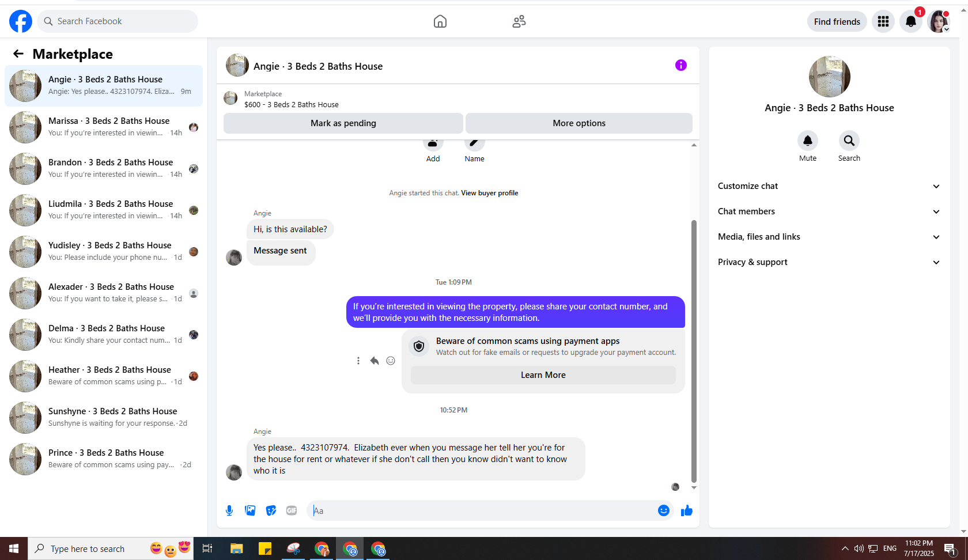
Task: Click ENG language indicator
Action: coord(890,548)
